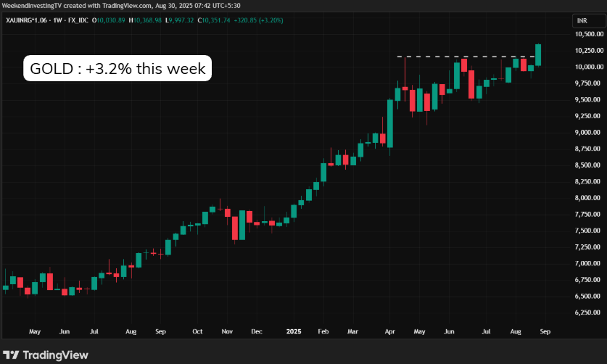
Task: Click the 8,000.00 price axis label
Action: pyautogui.click(x=589, y=197)
